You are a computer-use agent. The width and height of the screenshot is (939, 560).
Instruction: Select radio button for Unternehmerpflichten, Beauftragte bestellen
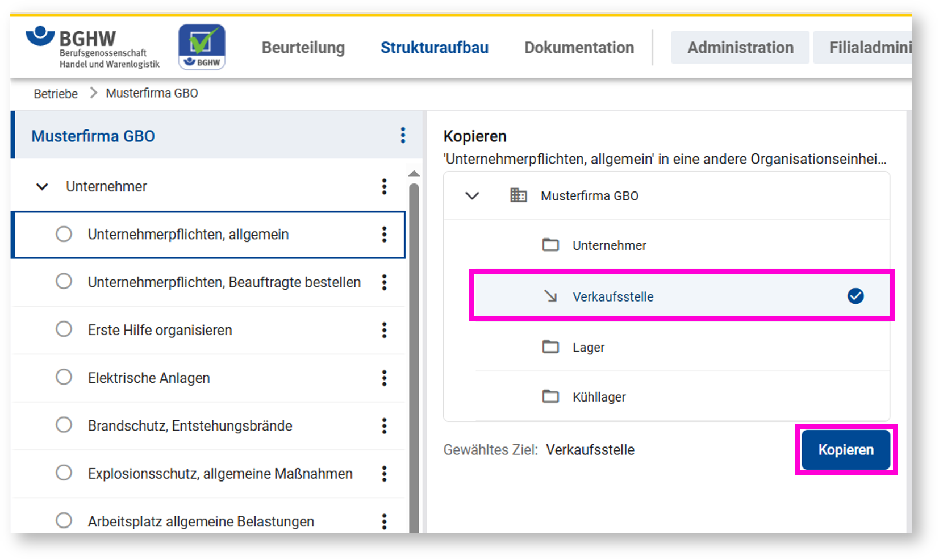coord(64,282)
